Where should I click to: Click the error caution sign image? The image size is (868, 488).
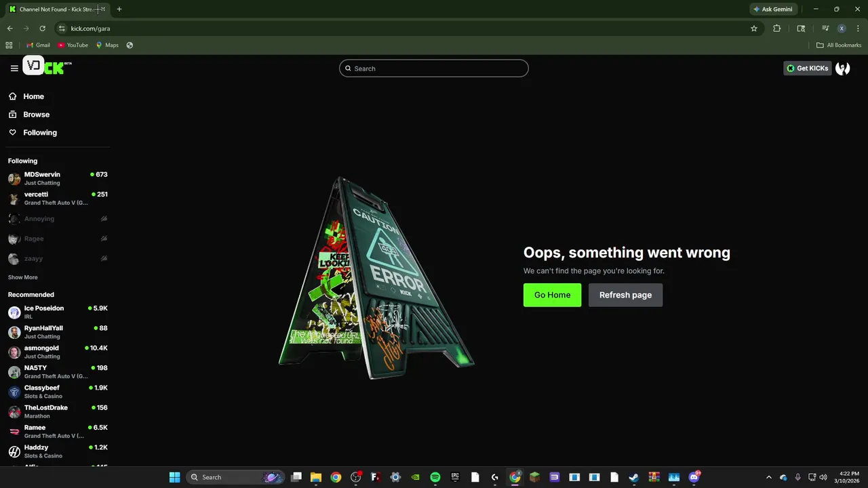(376, 278)
